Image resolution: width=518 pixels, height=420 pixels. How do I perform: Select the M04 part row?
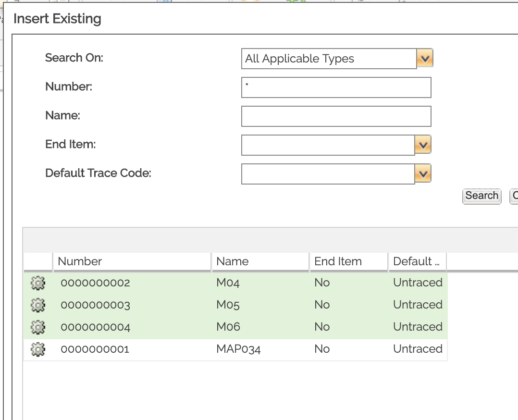click(x=228, y=283)
